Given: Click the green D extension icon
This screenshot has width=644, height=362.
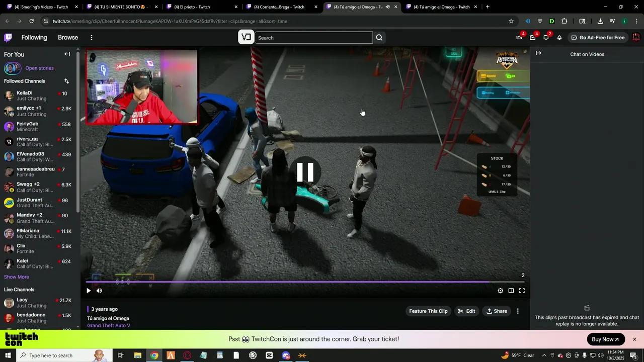Looking at the screenshot, I should [552, 21].
